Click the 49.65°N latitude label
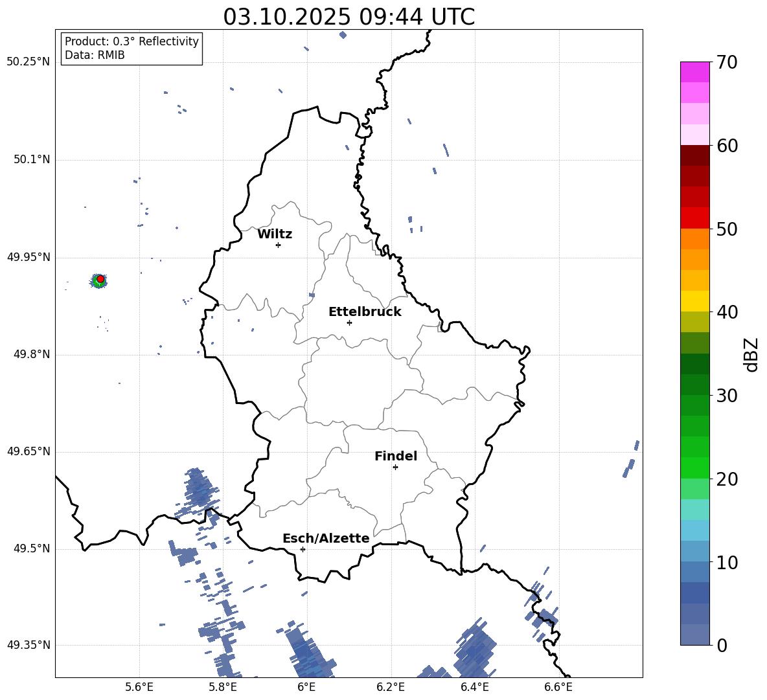 click(x=29, y=451)
